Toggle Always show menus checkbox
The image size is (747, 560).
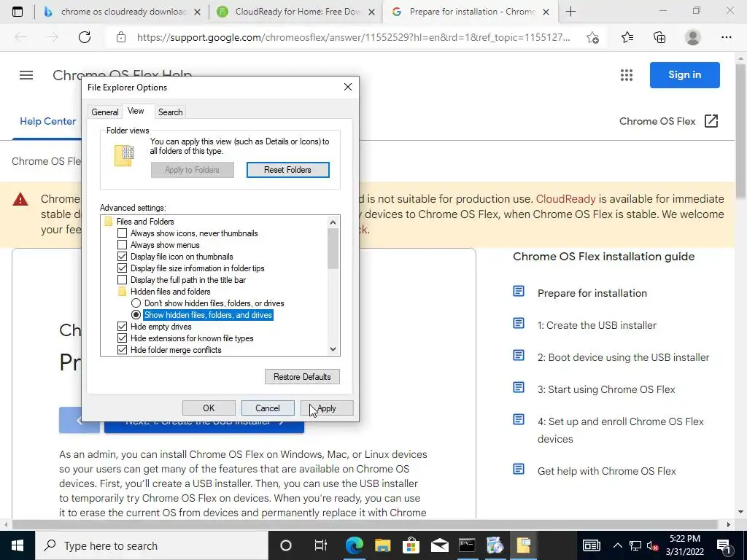click(x=122, y=245)
